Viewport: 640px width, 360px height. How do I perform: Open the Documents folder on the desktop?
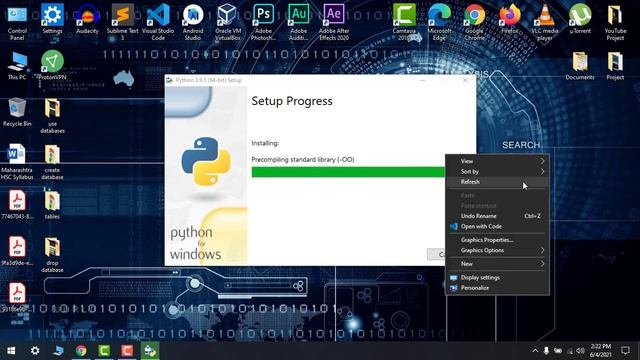tap(580, 66)
